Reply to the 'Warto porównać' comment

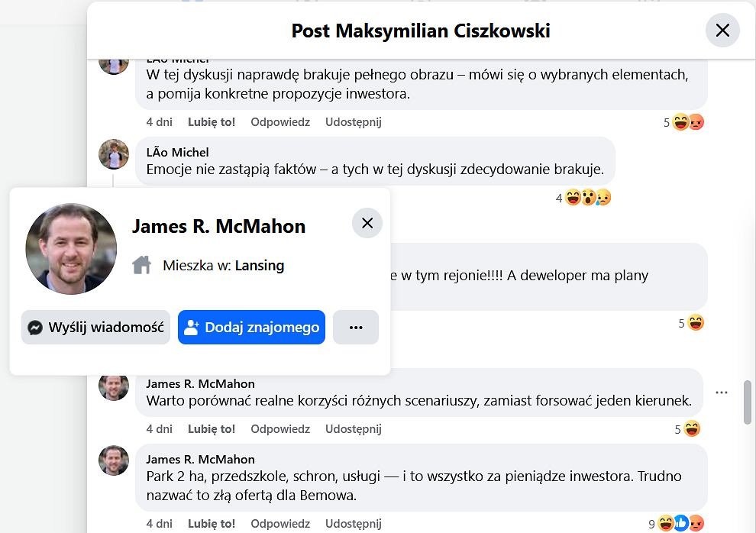(280, 429)
